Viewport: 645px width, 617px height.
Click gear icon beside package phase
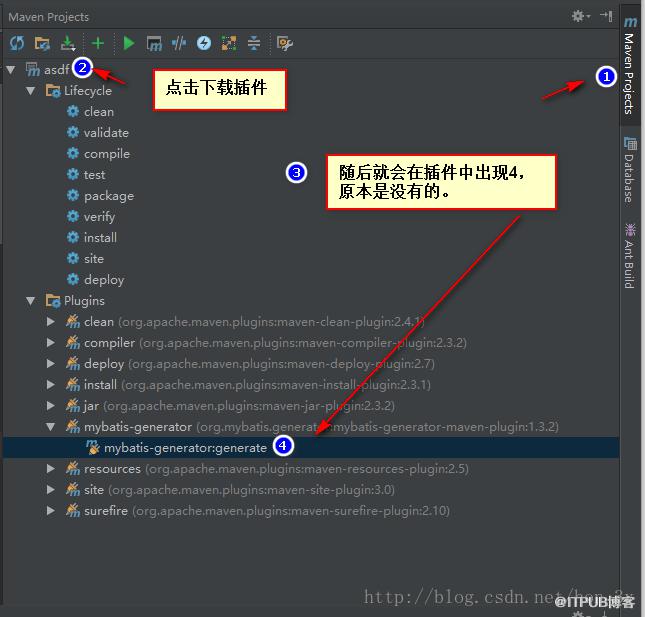click(73, 195)
